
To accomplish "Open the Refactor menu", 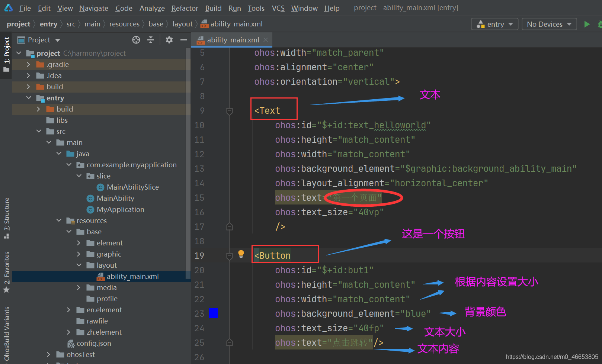I will [x=185, y=8].
